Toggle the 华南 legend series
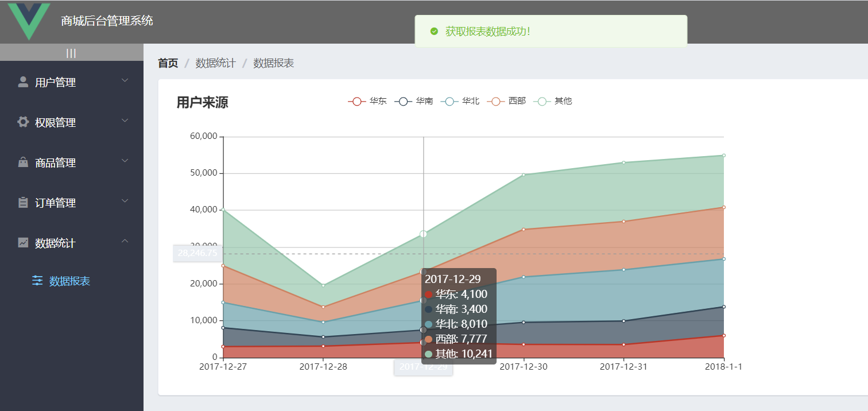 tap(414, 101)
